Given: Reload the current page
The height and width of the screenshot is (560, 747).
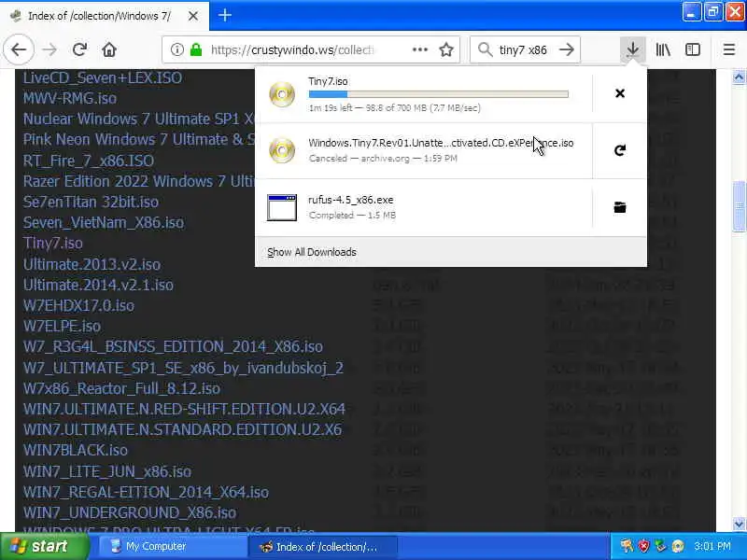Looking at the screenshot, I should [x=79, y=49].
